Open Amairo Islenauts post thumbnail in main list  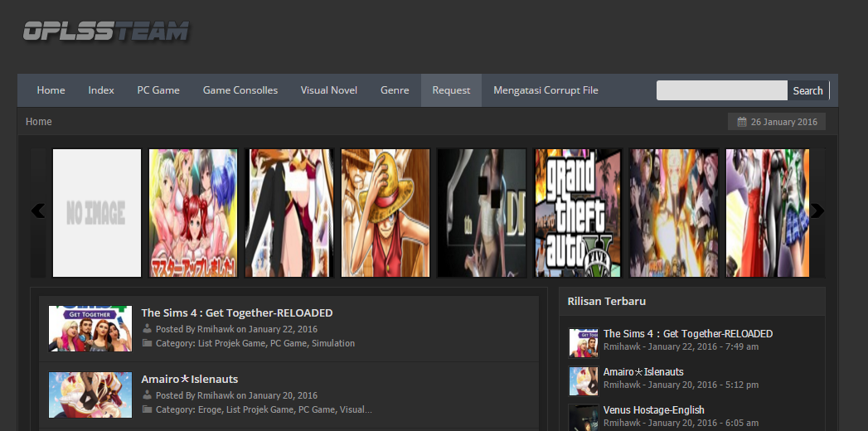click(x=90, y=395)
